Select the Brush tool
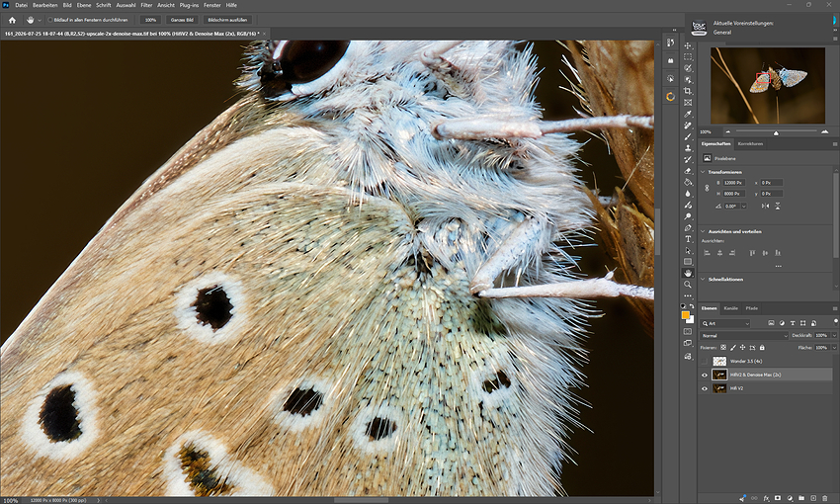Screen dimensions: 840x504 coord(688,136)
